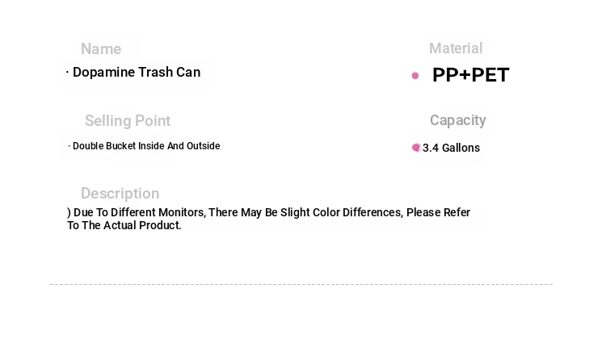606x364 pixels.
Task: Click the bullet before Double Bucket text
Action: click(x=69, y=146)
